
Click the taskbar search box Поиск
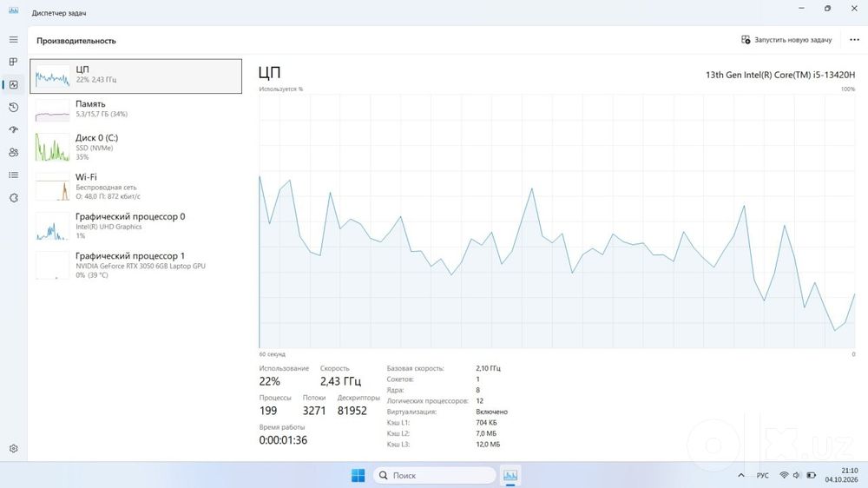click(x=435, y=475)
